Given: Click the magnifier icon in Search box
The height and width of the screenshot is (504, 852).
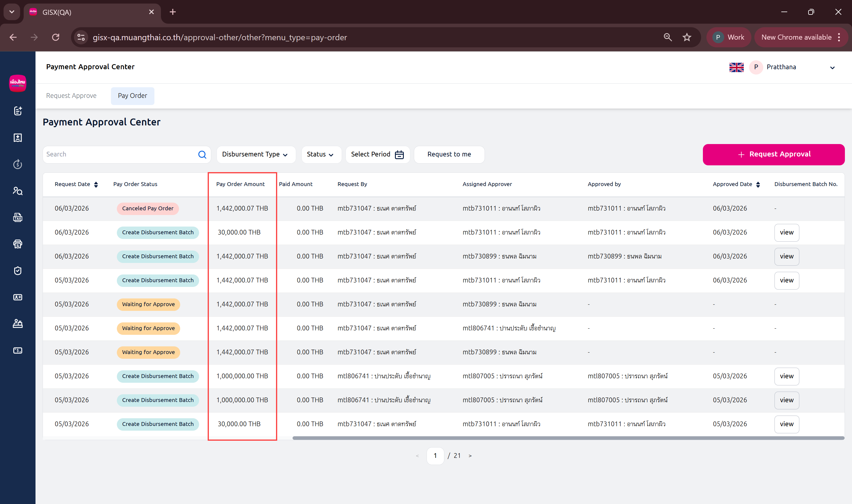Looking at the screenshot, I should coord(202,154).
